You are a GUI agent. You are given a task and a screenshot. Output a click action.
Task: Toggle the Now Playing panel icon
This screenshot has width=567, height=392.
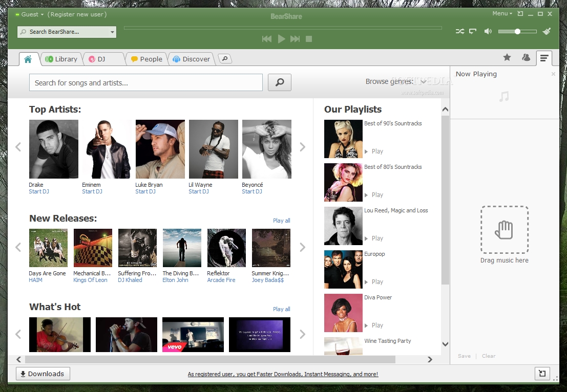(544, 58)
